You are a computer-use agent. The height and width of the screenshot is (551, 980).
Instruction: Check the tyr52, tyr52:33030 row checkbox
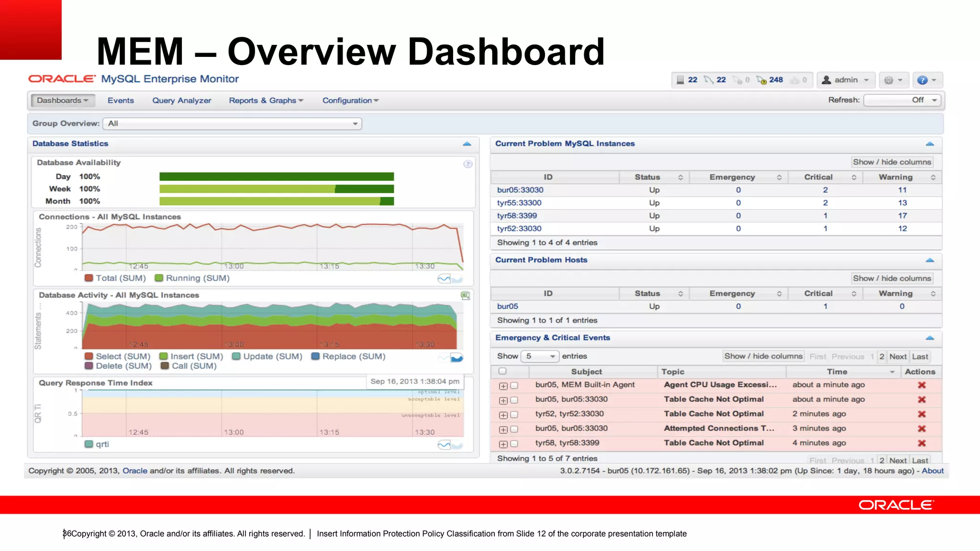[514, 415]
